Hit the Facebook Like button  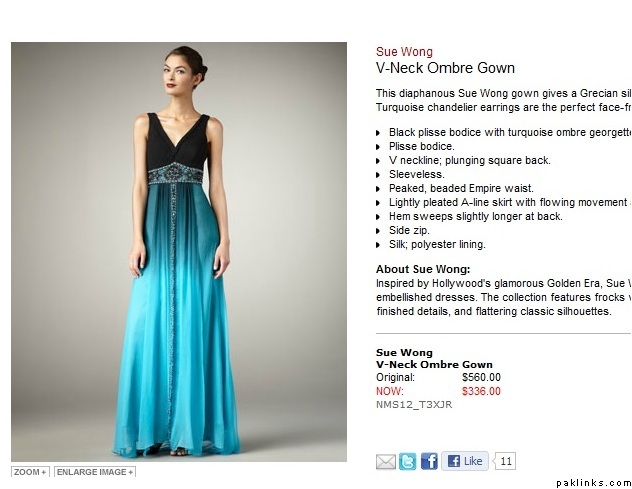465,461
